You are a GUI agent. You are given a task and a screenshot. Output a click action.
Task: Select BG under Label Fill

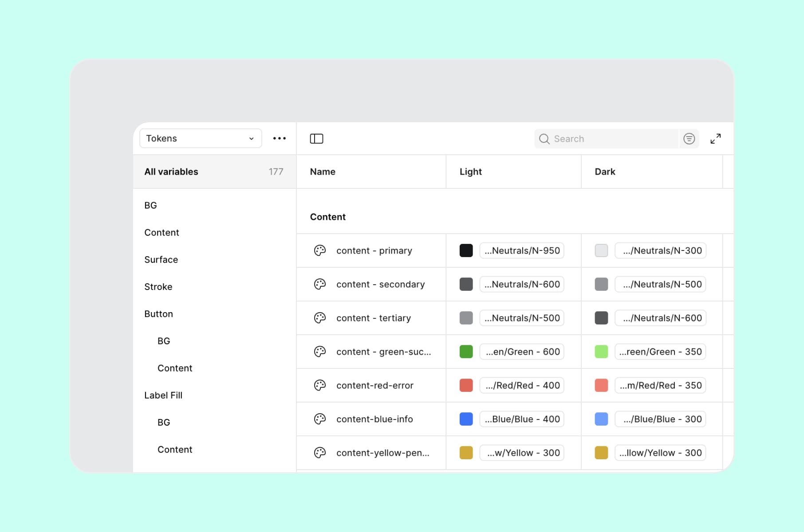tap(164, 422)
